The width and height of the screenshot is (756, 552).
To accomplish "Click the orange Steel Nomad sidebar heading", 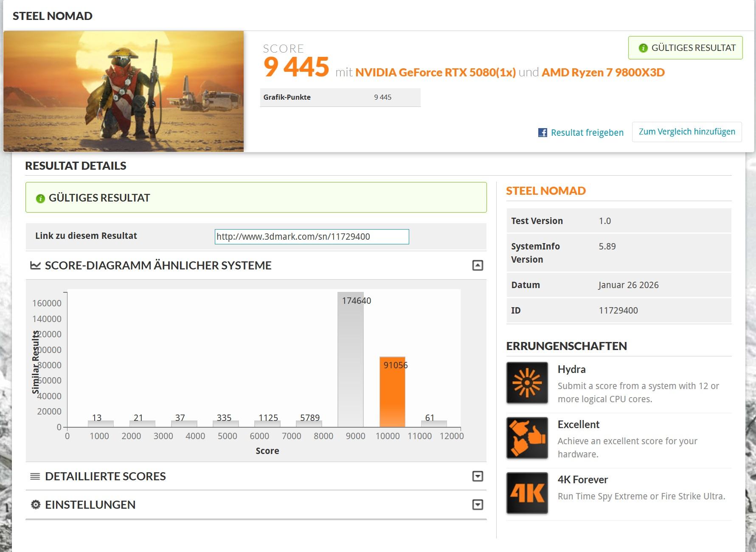I will (546, 191).
